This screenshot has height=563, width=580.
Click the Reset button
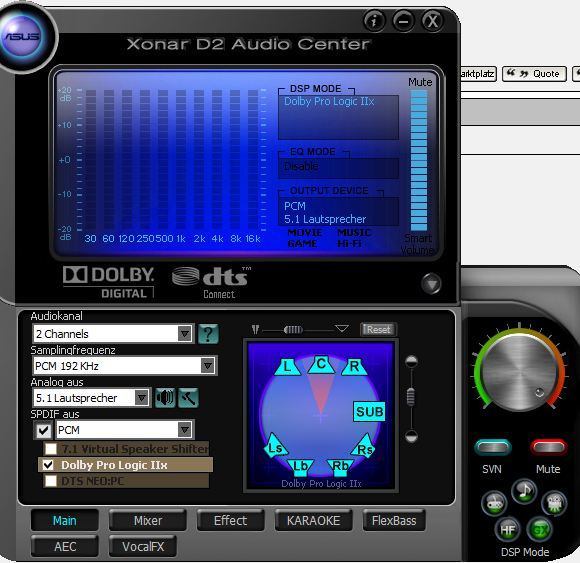pos(378,329)
